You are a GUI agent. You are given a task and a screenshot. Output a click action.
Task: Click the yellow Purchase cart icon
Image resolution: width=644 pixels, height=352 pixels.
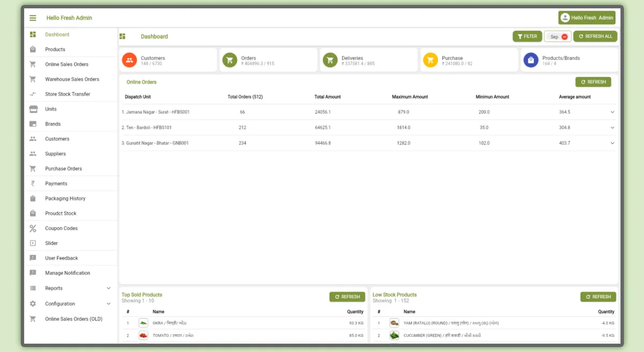(x=430, y=60)
